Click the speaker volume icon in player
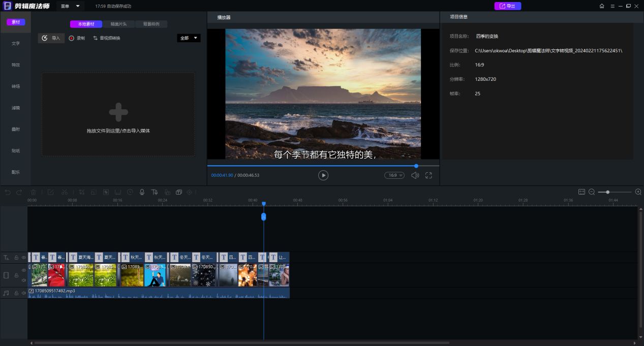This screenshot has width=644, height=346. [415, 175]
